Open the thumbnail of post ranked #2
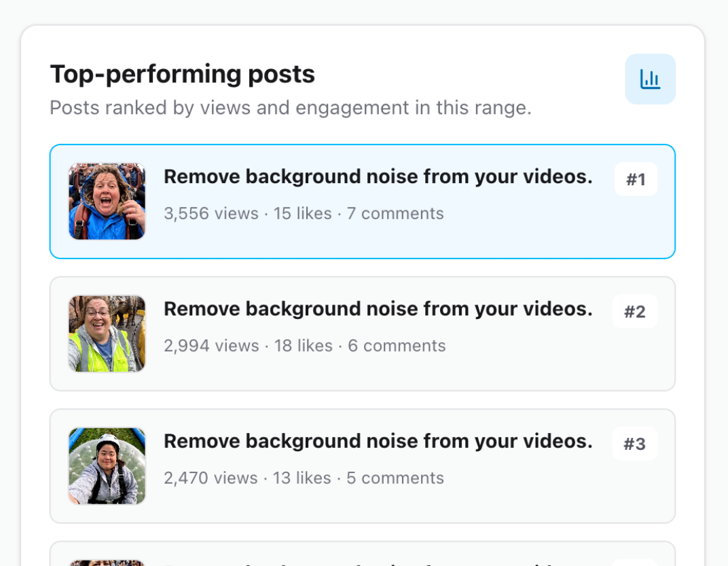 pyautogui.click(x=107, y=334)
